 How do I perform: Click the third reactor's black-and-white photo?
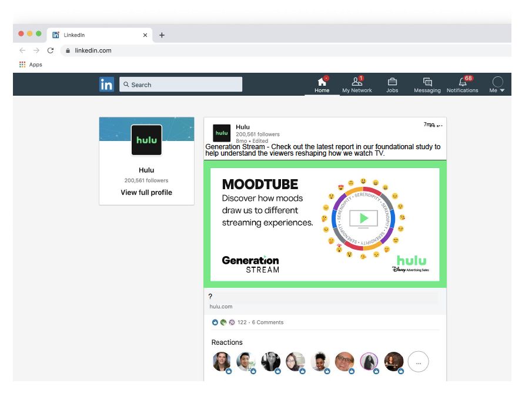tap(271, 361)
